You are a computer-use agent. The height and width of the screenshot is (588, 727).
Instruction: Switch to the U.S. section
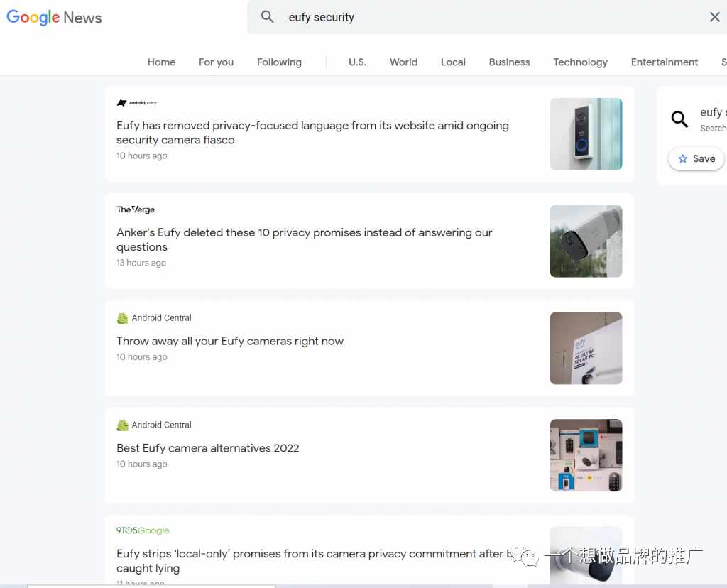(x=358, y=62)
